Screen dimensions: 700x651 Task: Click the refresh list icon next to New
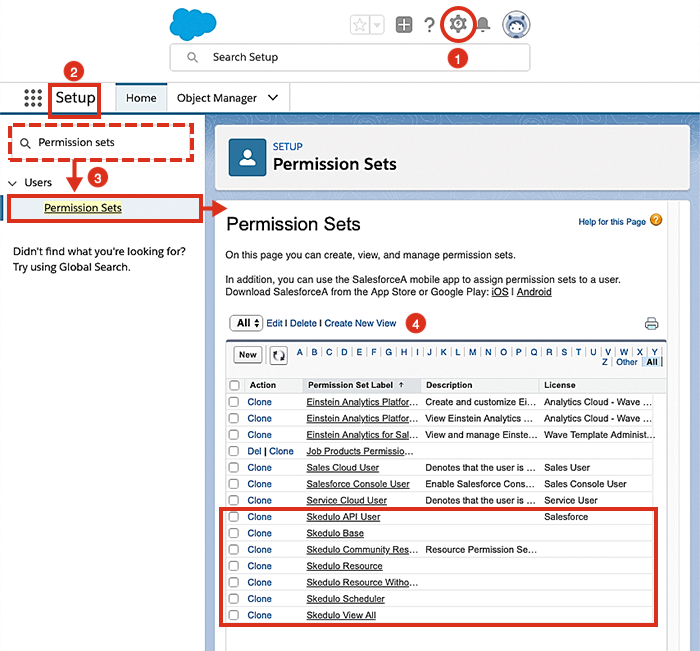click(x=279, y=355)
